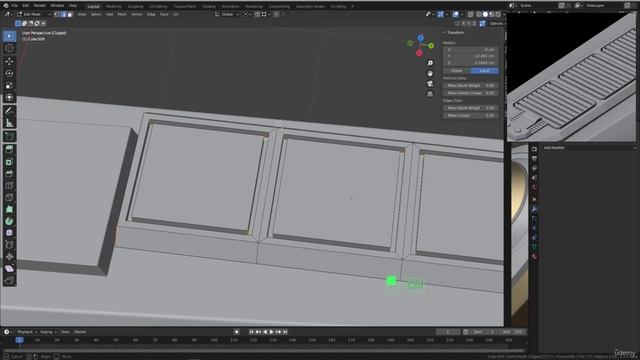Click the Mean Crease edge field
This screenshot has width=640, height=360.
(x=471, y=116)
